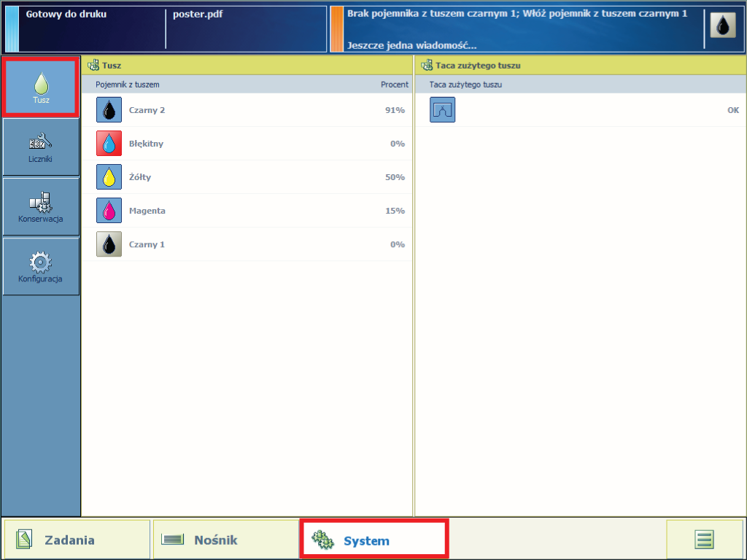Image resolution: width=747 pixels, height=560 pixels.
Task: Open the Konfiguracja settings section
Action: pos(41,267)
